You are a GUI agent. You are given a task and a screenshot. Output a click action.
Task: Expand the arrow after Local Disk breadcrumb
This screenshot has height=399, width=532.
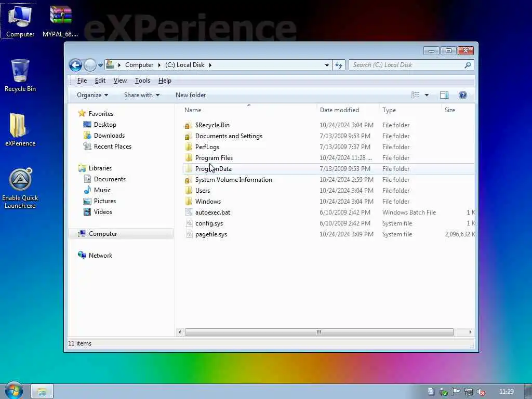(210, 65)
